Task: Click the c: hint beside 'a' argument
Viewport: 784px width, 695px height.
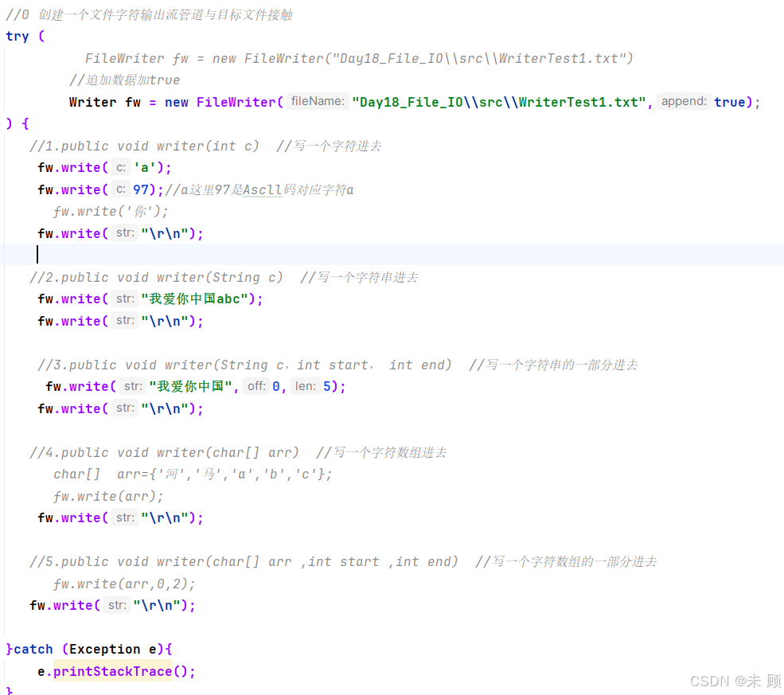Action: click(121, 167)
